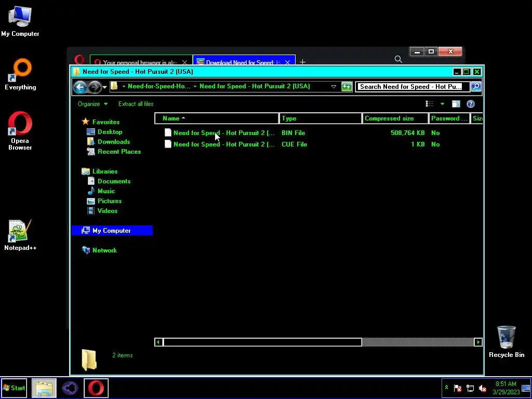
Task: Open the Videos library
Action: tap(107, 211)
